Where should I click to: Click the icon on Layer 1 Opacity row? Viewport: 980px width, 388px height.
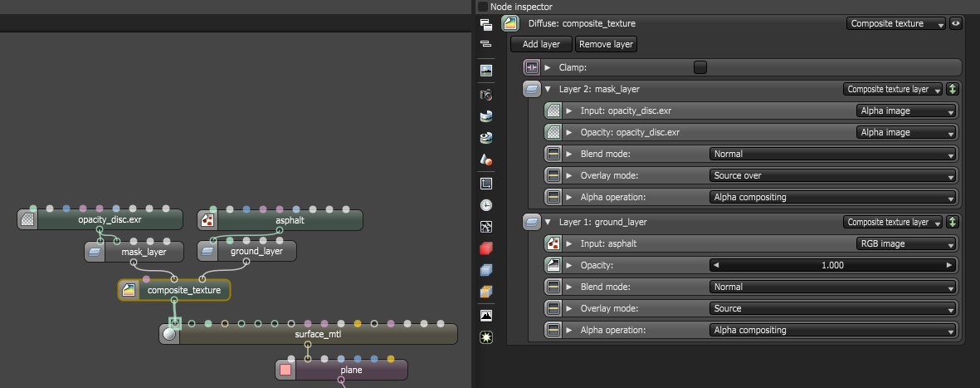coord(553,265)
